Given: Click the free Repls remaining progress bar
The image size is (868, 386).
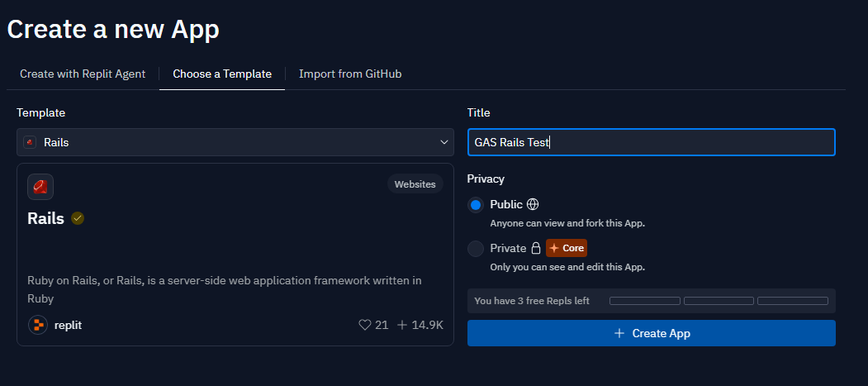Looking at the screenshot, I should tap(719, 301).
